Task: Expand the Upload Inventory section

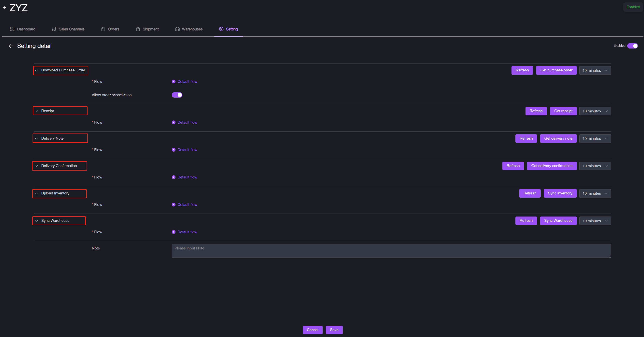Action: pyautogui.click(x=37, y=193)
